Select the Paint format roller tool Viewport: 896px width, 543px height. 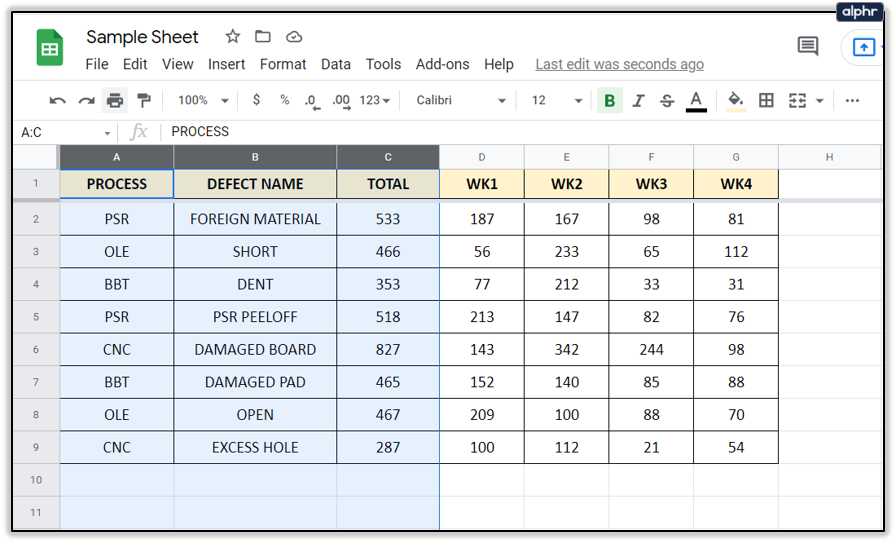pos(144,100)
